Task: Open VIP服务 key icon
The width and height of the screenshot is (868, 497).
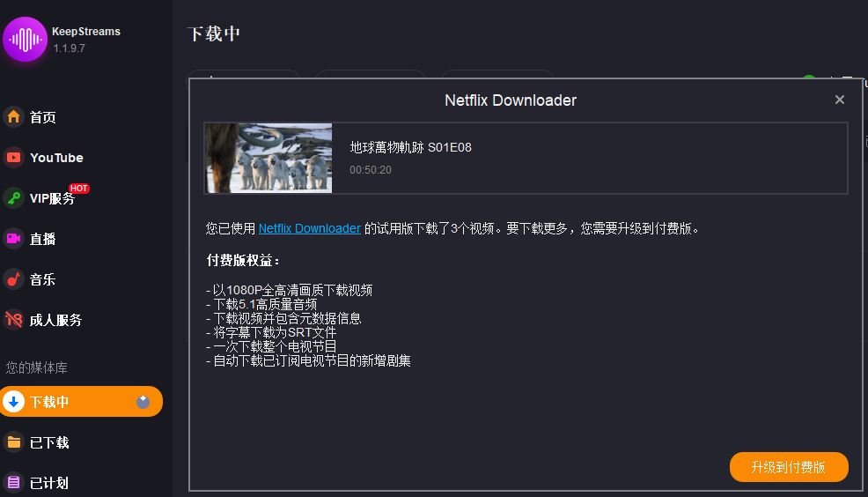Action: [14, 197]
